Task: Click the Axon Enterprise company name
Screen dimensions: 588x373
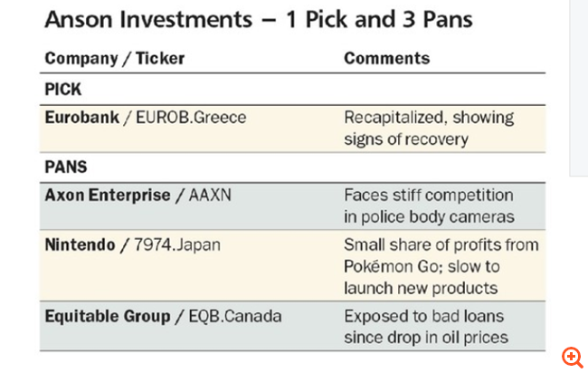Action: pyautogui.click(x=108, y=196)
